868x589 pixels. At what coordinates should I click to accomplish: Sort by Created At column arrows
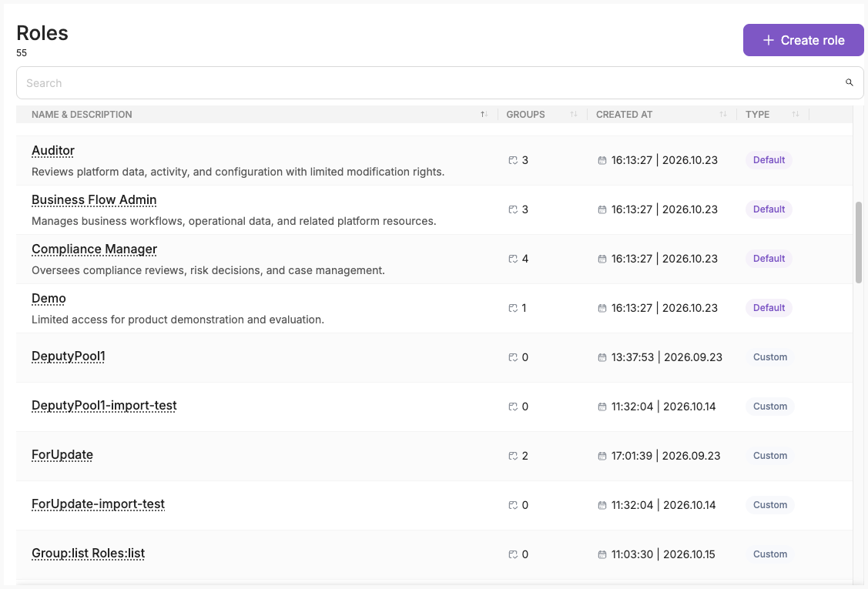(723, 114)
